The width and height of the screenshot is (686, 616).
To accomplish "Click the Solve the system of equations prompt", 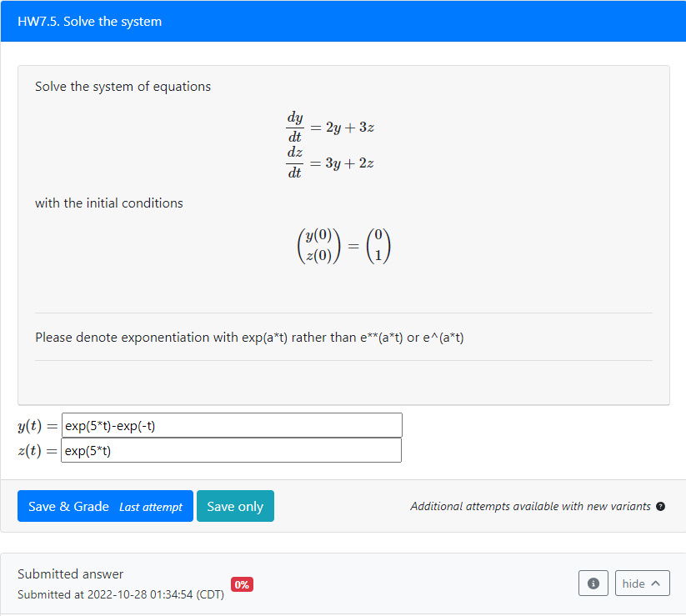I will tap(123, 86).
